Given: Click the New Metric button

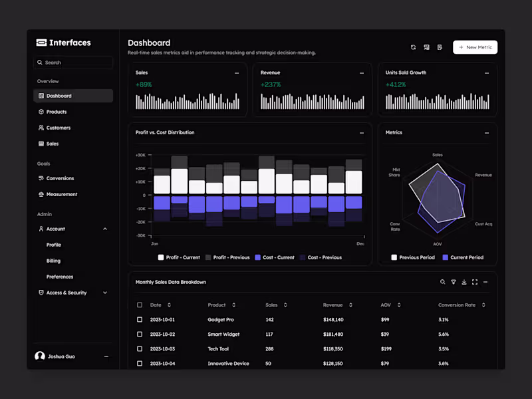Looking at the screenshot, I should click(475, 47).
